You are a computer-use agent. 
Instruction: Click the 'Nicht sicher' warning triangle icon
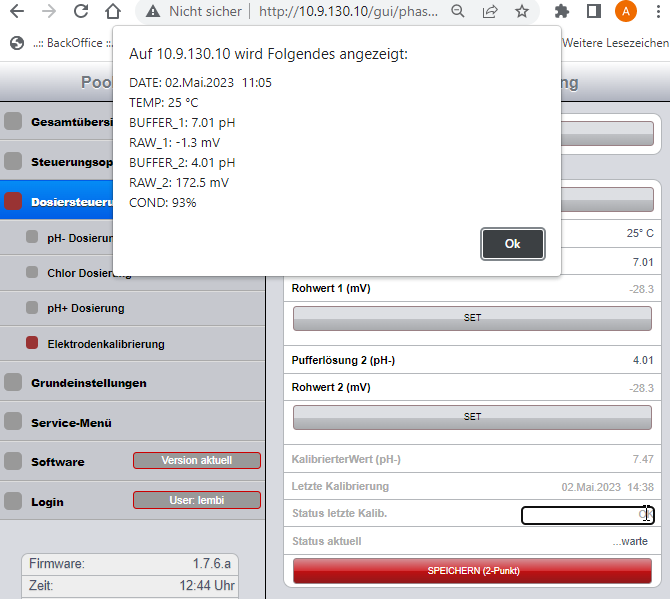click(x=153, y=12)
